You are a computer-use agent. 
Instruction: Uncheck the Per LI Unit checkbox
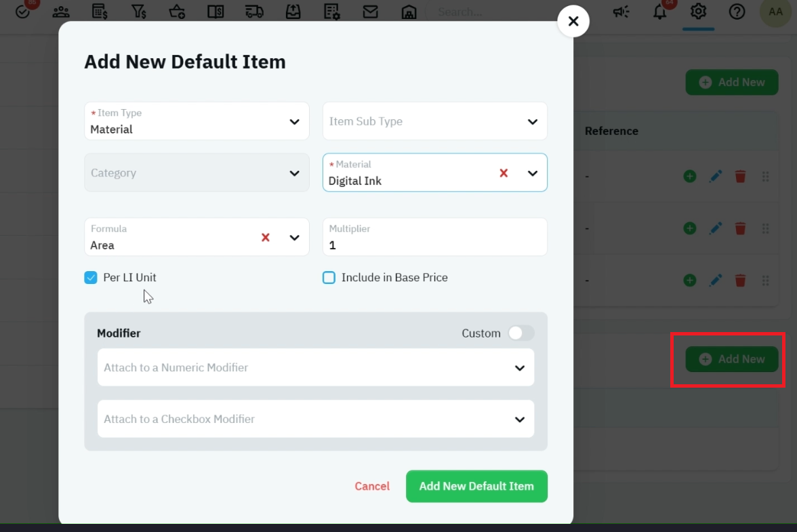point(91,277)
